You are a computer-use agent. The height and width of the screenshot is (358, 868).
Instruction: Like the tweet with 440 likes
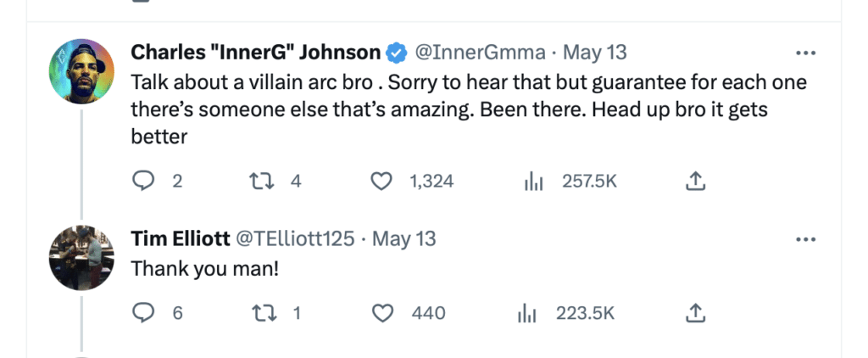coord(383,313)
